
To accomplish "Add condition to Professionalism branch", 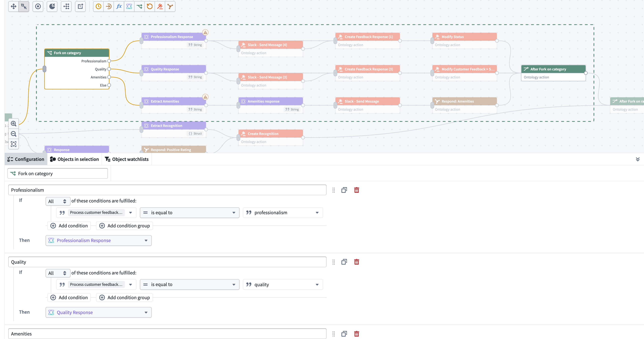I will coord(69,226).
